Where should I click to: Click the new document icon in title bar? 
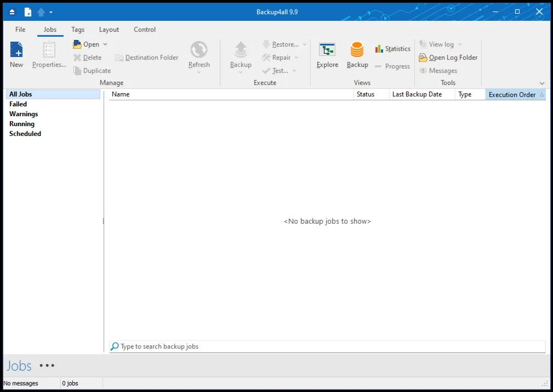[27, 12]
